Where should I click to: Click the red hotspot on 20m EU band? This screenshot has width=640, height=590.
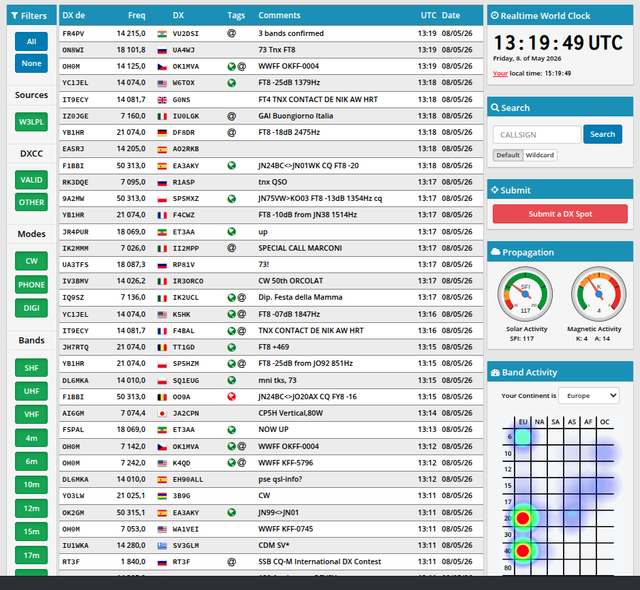click(522, 518)
